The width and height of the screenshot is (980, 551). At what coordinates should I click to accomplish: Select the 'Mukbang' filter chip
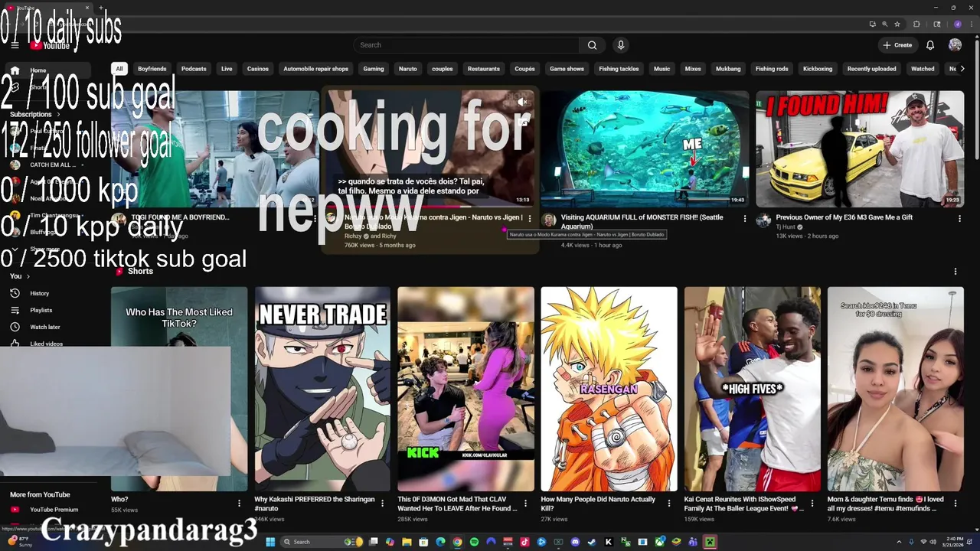tap(728, 69)
